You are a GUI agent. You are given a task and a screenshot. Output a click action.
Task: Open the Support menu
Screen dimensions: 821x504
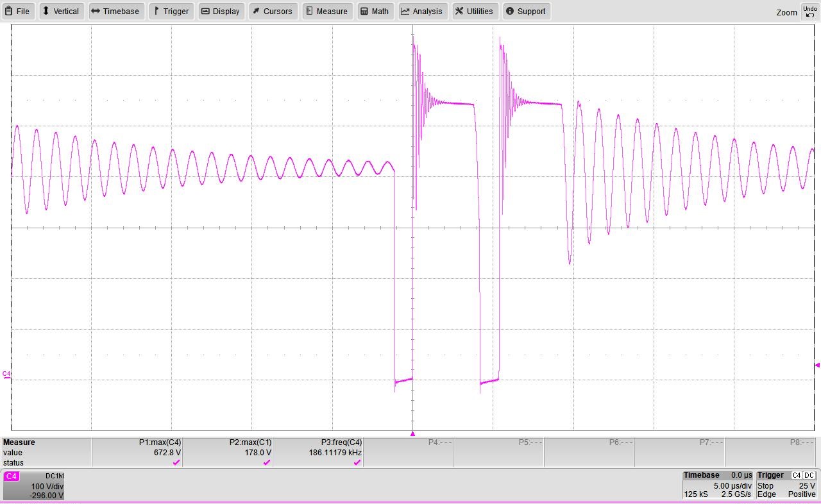[526, 11]
